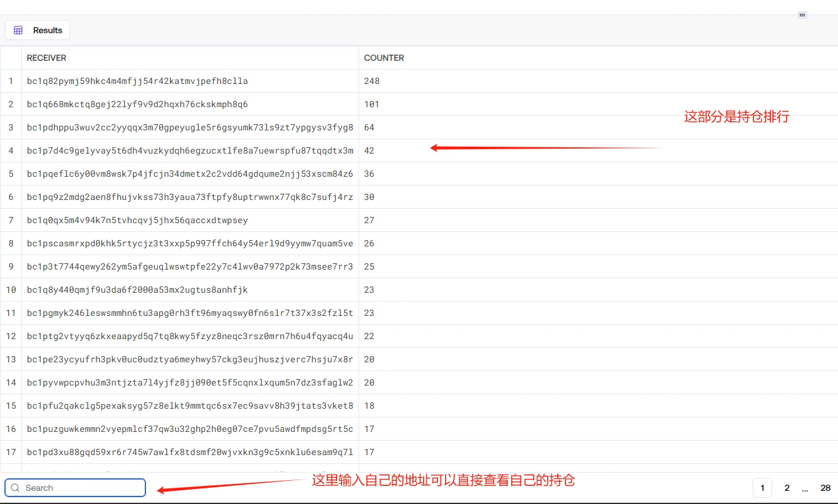Click the RECEIVER column header
The width and height of the screenshot is (838, 504).
(x=46, y=58)
